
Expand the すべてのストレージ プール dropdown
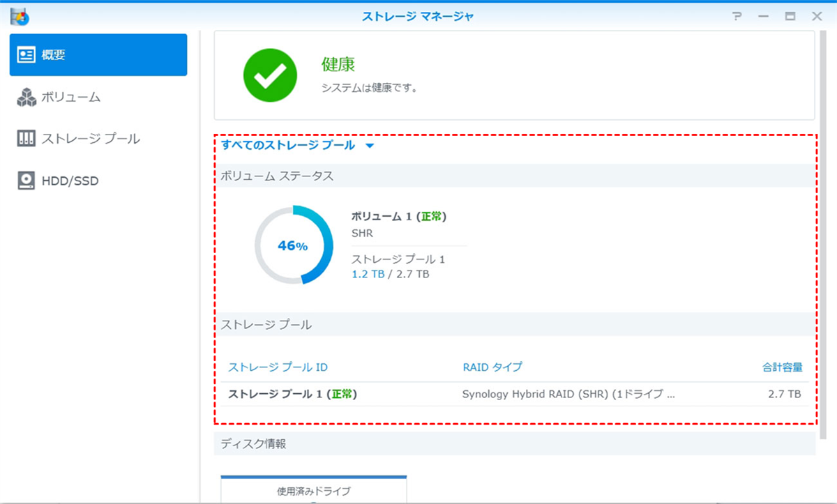(x=299, y=145)
